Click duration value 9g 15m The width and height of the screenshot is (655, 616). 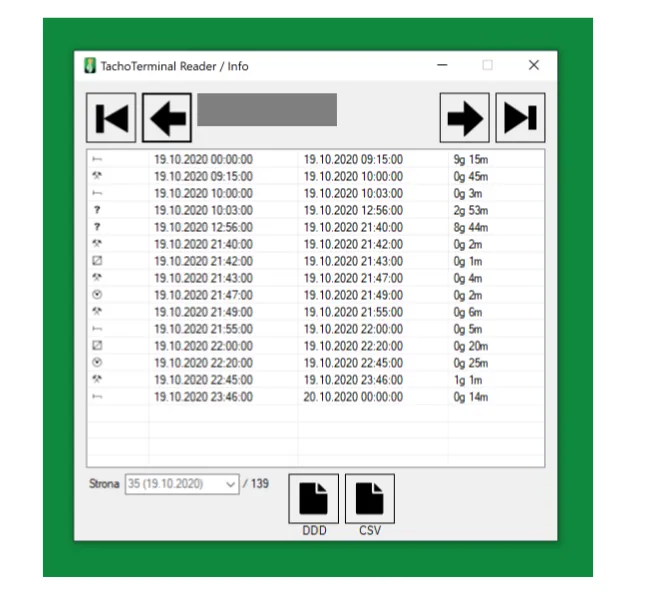471,160
